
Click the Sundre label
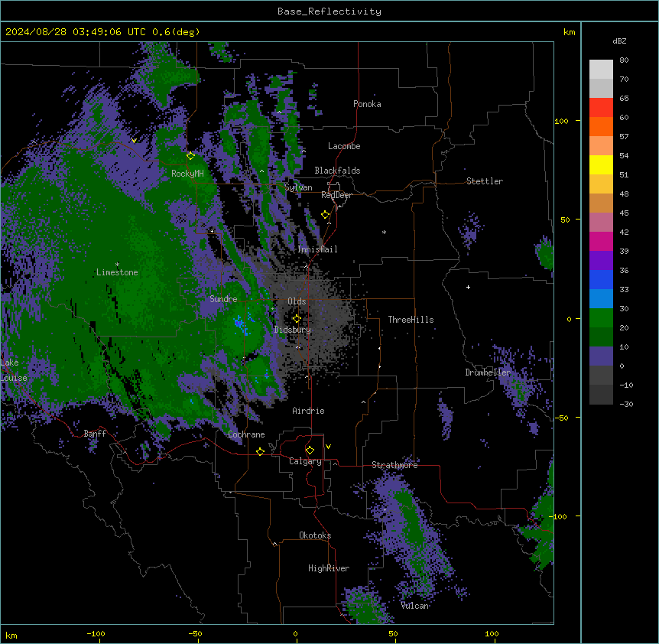tap(223, 299)
